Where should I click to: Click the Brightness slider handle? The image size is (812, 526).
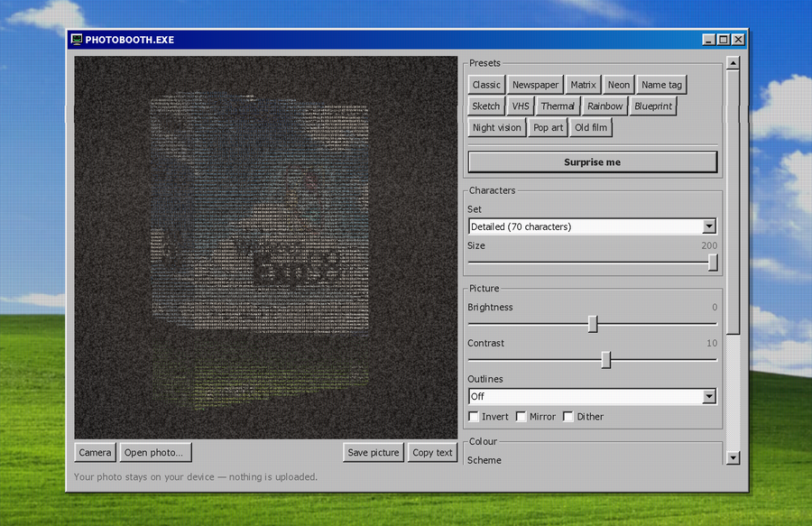[593, 324]
